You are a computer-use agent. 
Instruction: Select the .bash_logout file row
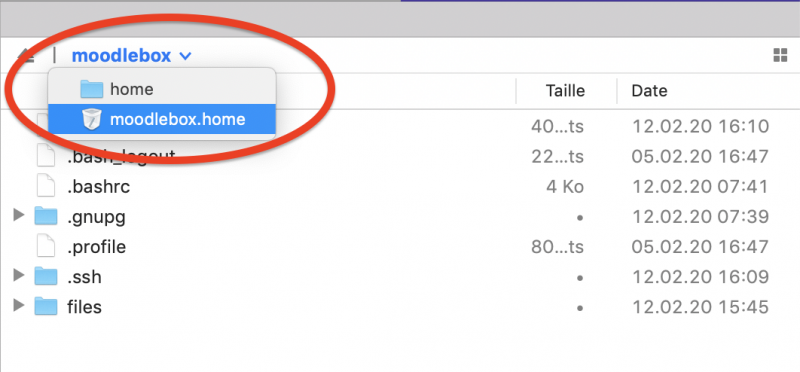400,156
